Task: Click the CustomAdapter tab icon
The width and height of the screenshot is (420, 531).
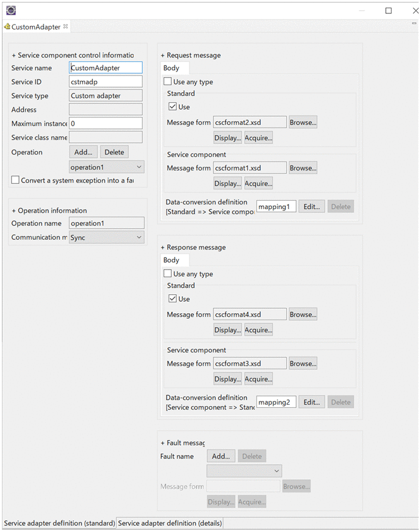Action: click(x=7, y=27)
